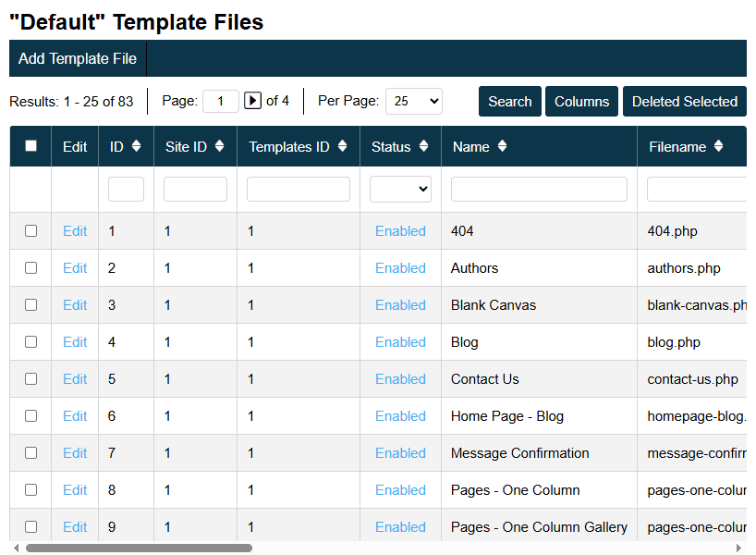Edit the Blog template file

click(75, 342)
